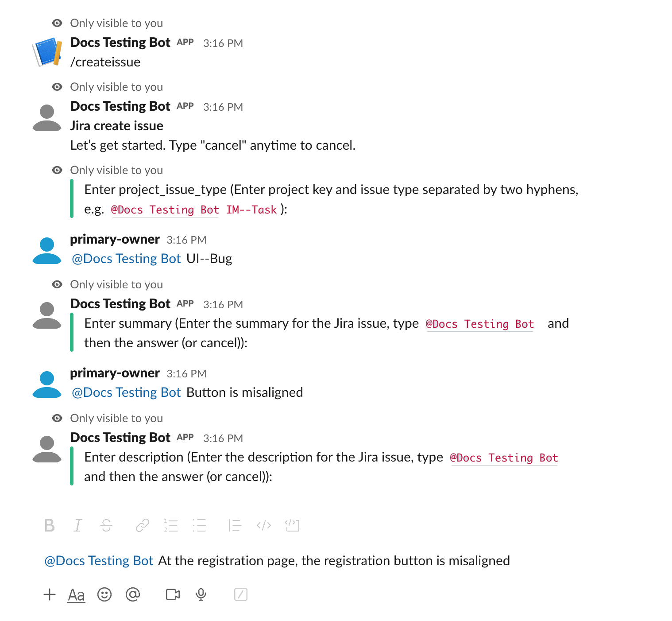The height and width of the screenshot is (621, 672).
Task: Record a video clip
Action: click(x=173, y=594)
